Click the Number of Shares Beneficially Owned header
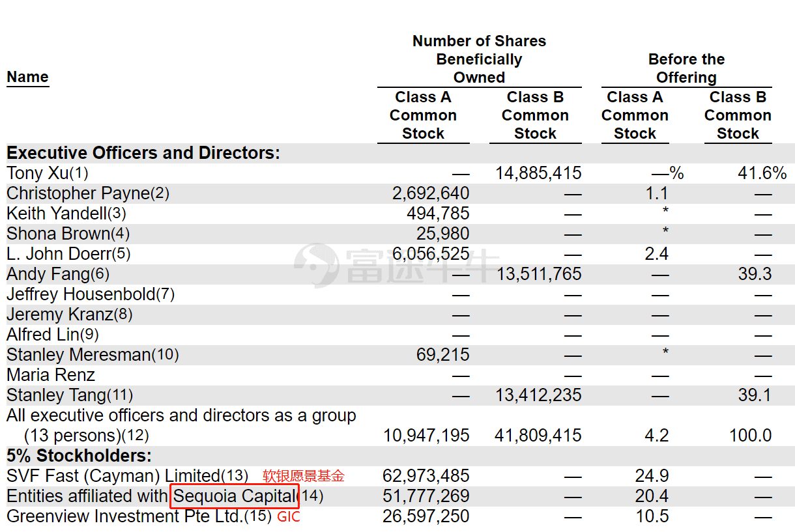Viewport: 795px width, 532px height. [x=479, y=59]
